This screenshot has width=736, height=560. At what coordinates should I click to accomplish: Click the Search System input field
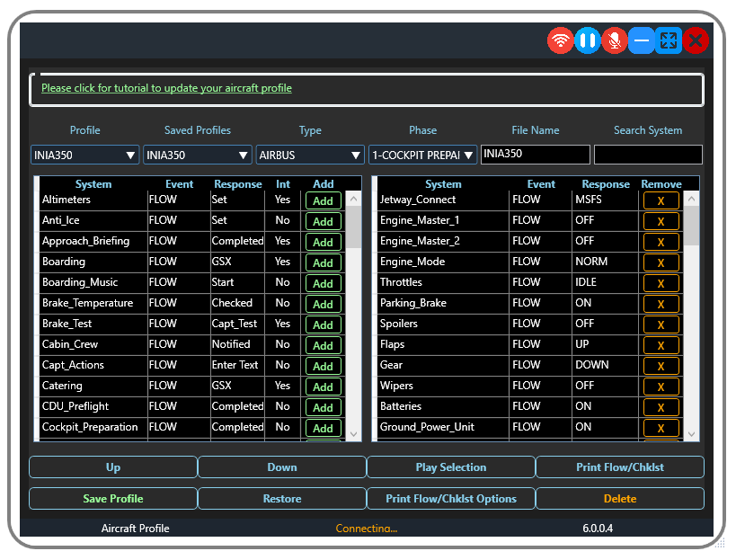pyautogui.click(x=648, y=155)
